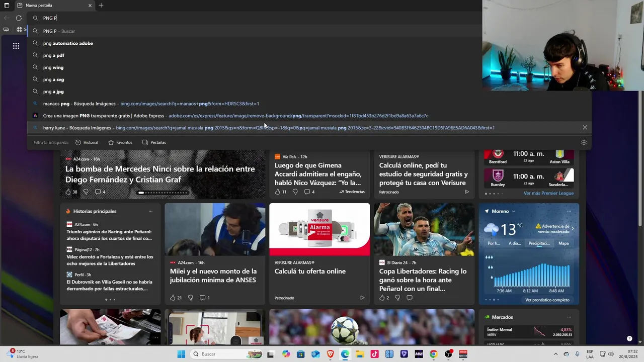Open history entry 'manaos png - Búsqueda Imágenes'
The height and width of the screenshot is (362, 644).
(x=308, y=104)
